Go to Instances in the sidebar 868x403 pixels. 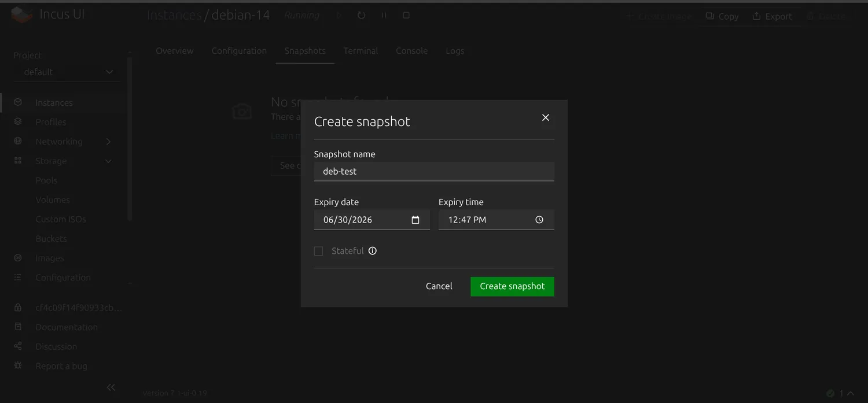(x=54, y=103)
